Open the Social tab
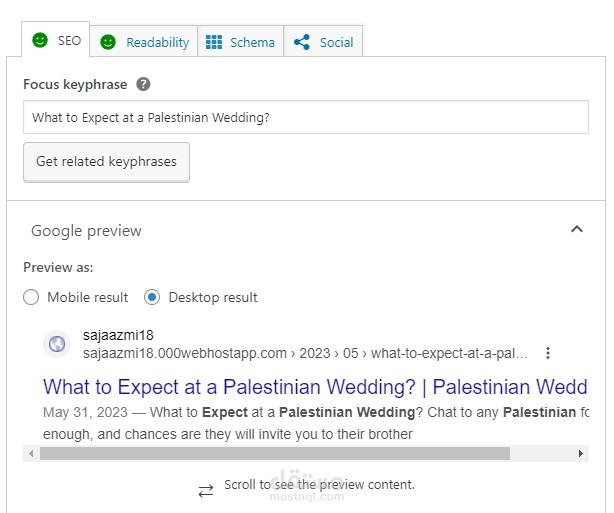 [336, 42]
